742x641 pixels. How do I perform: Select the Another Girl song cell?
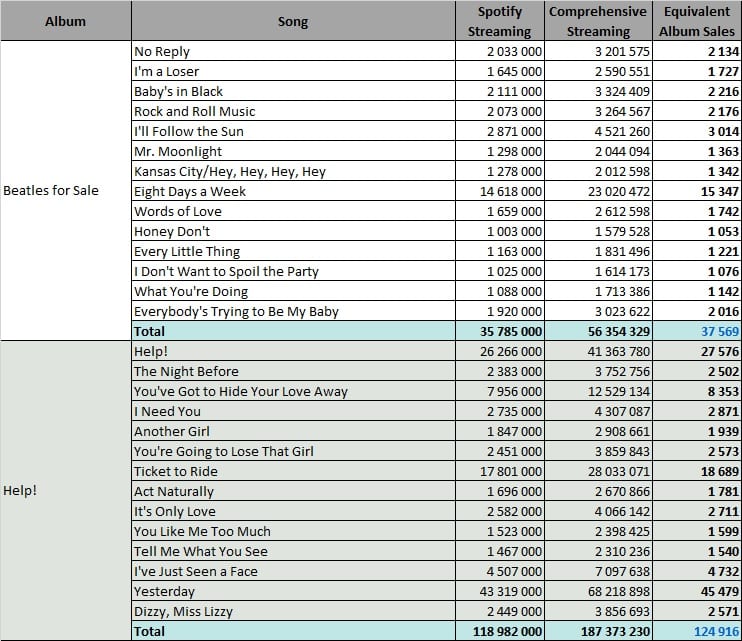293,431
